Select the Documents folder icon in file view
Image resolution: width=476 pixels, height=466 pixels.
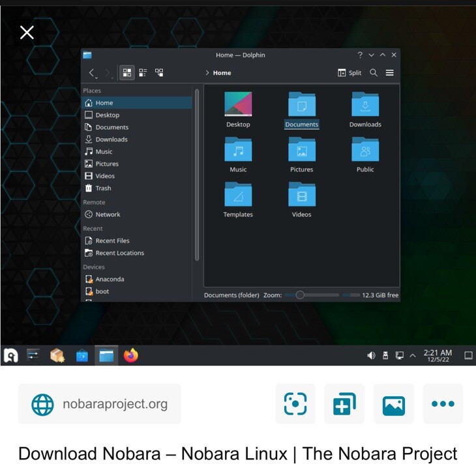pos(302,104)
